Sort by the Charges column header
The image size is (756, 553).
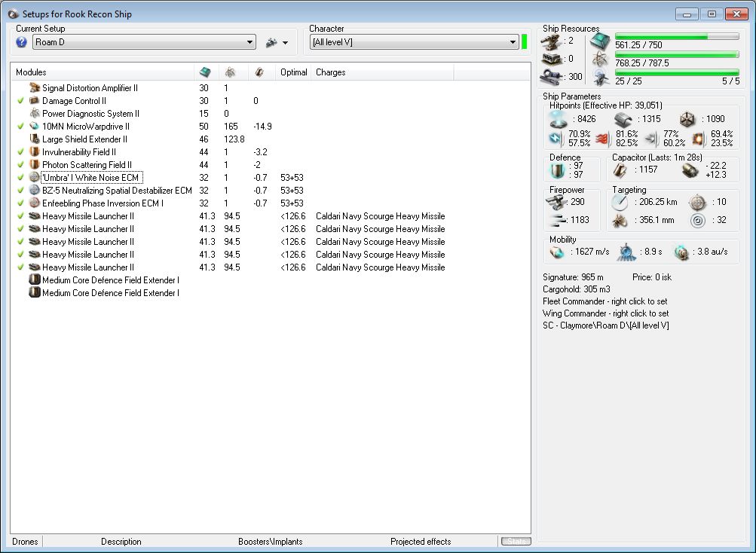(x=382, y=72)
